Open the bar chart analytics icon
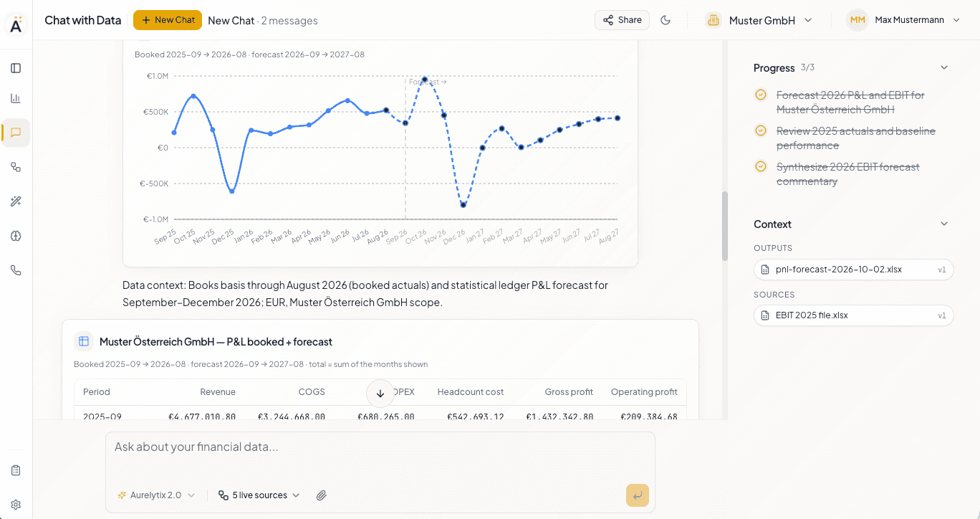The height and width of the screenshot is (519, 980). (x=16, y=98)
